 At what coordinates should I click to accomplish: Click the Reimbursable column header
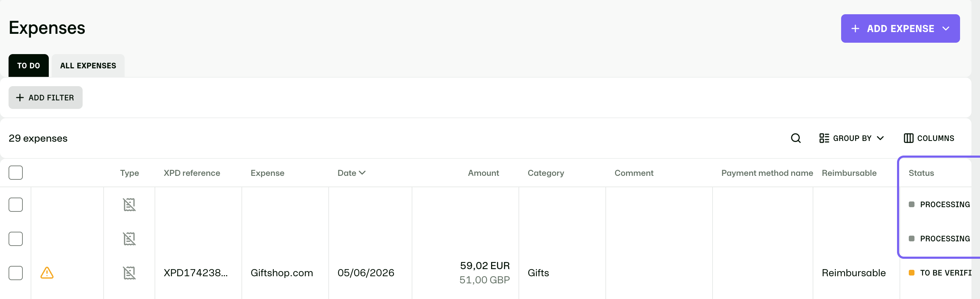point(849,173)
